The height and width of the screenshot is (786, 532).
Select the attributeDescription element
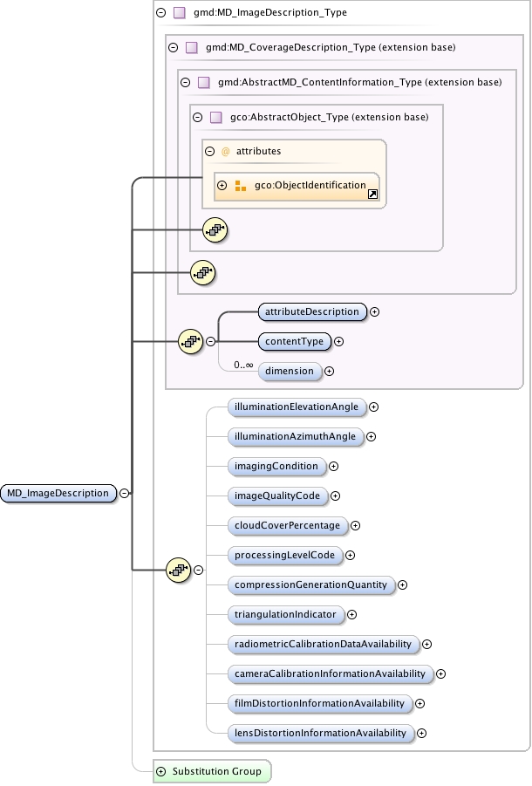coord(312,311)
